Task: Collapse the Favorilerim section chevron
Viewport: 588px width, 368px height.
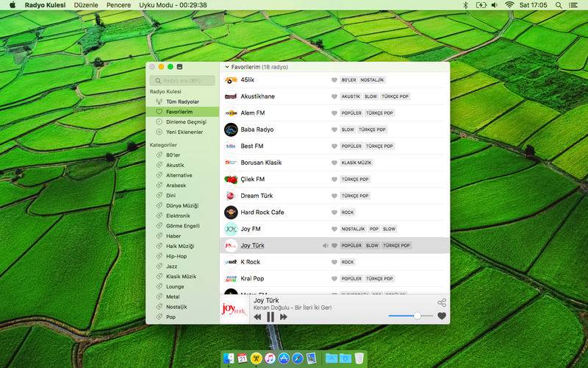Action: (x=227, y=67)
